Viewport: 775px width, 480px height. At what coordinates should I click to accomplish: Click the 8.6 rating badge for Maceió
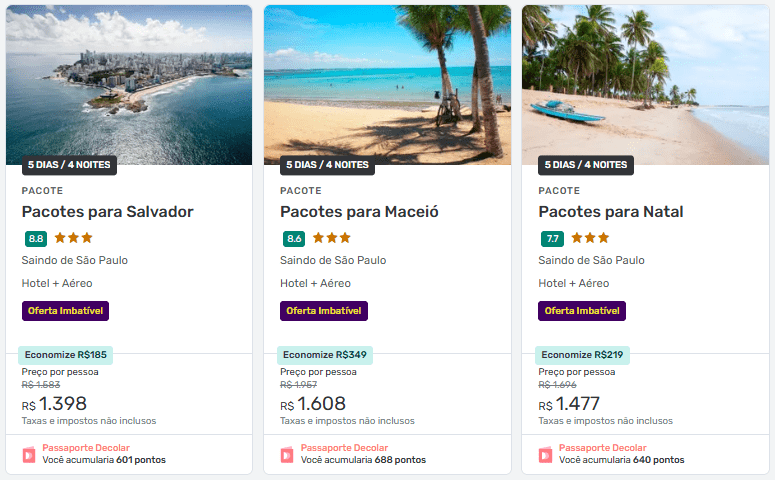[x=294, y=239]
